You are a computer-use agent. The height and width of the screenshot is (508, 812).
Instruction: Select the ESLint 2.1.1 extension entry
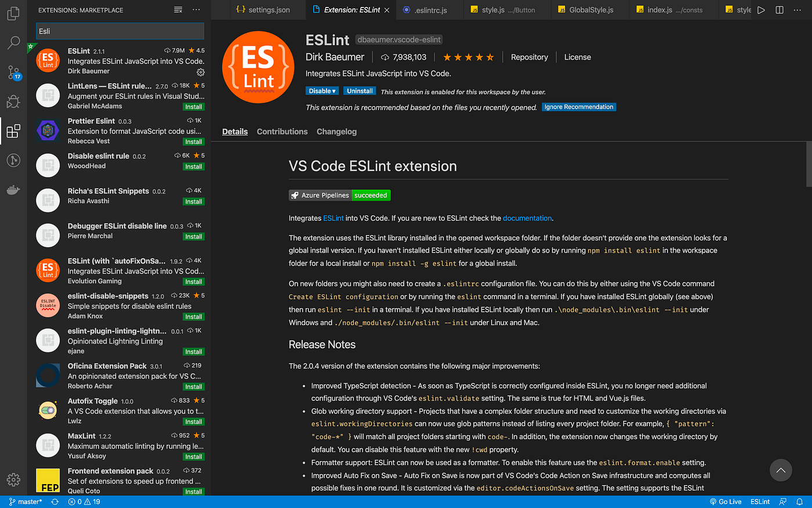click(119, 60)
